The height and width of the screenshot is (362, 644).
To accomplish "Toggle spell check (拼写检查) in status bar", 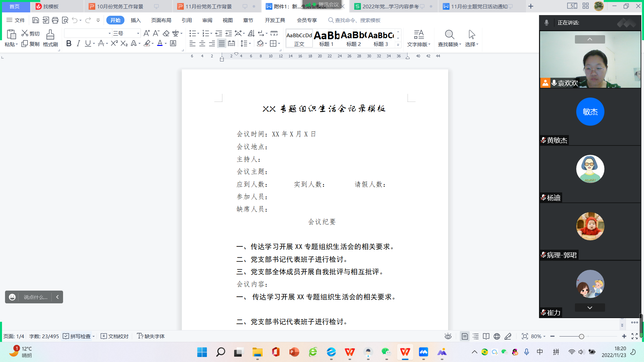I will [x=77, y=336].
